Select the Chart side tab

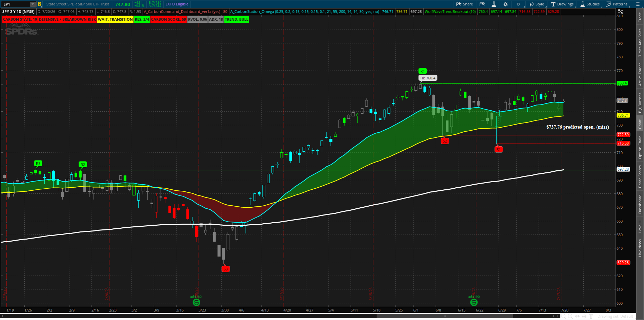point(640,124)
